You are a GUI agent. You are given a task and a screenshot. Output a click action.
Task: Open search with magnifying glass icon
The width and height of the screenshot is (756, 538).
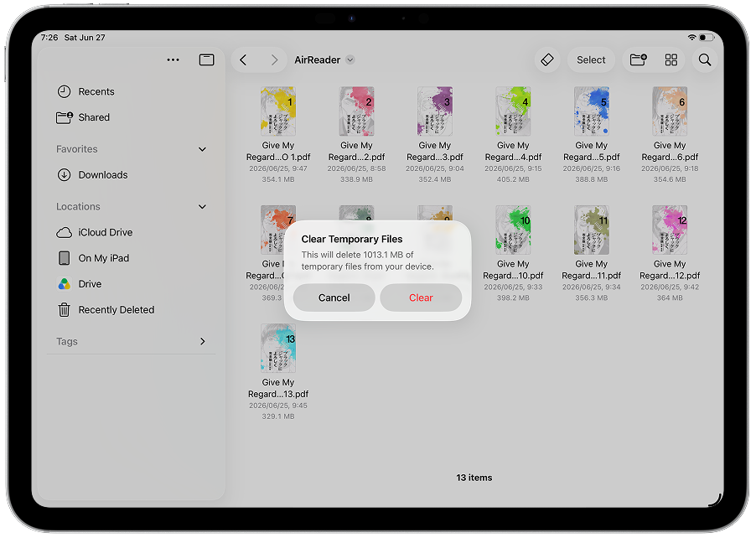point(705,59)
